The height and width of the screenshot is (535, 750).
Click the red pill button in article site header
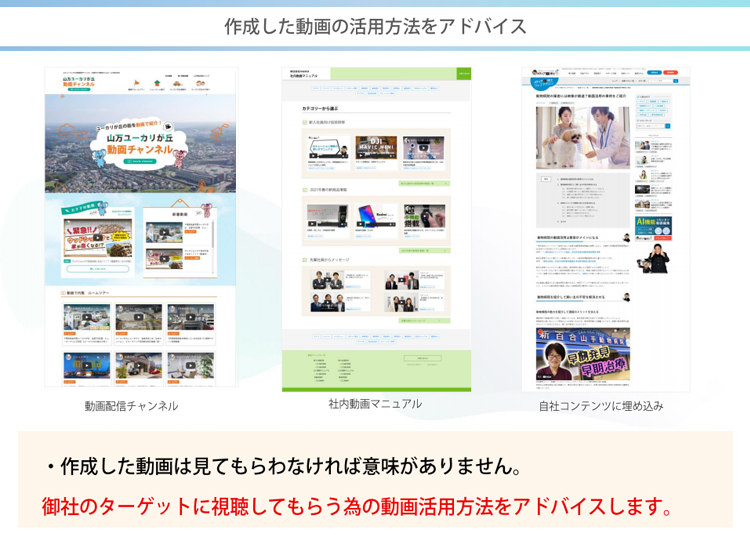click(671, 73)
